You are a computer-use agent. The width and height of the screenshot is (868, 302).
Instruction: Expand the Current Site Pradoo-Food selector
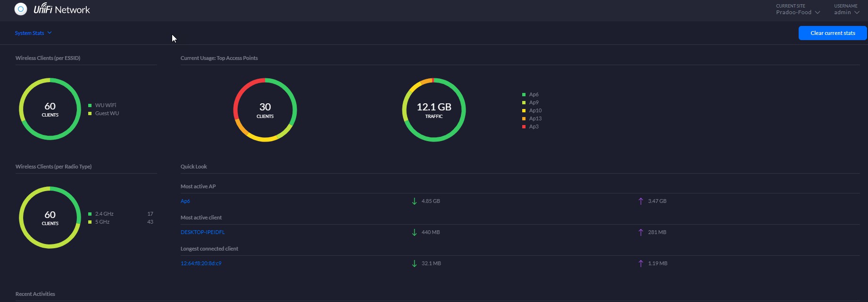[798, 12]
